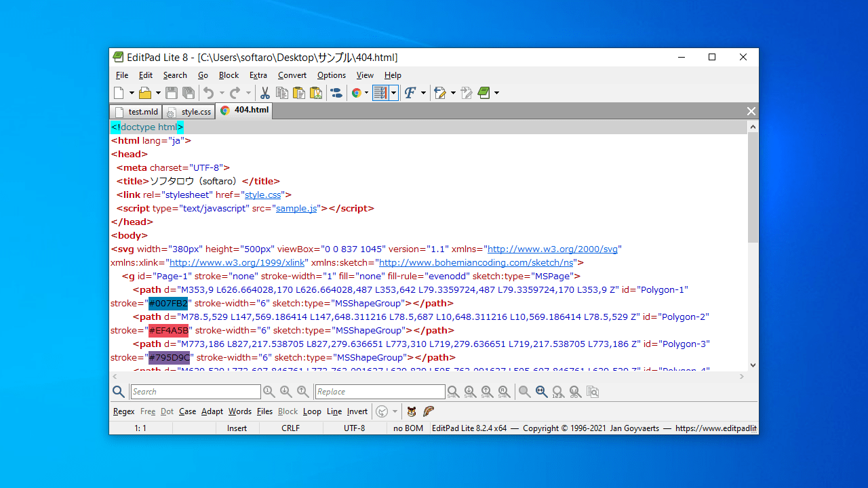
Task: Toggle the Files search option
Action: pyautogui.click(x=265, y=411)
